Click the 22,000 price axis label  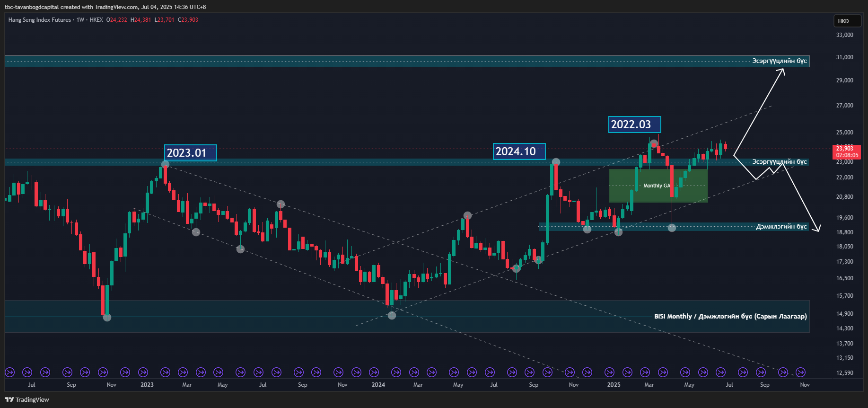click(845, 177)
